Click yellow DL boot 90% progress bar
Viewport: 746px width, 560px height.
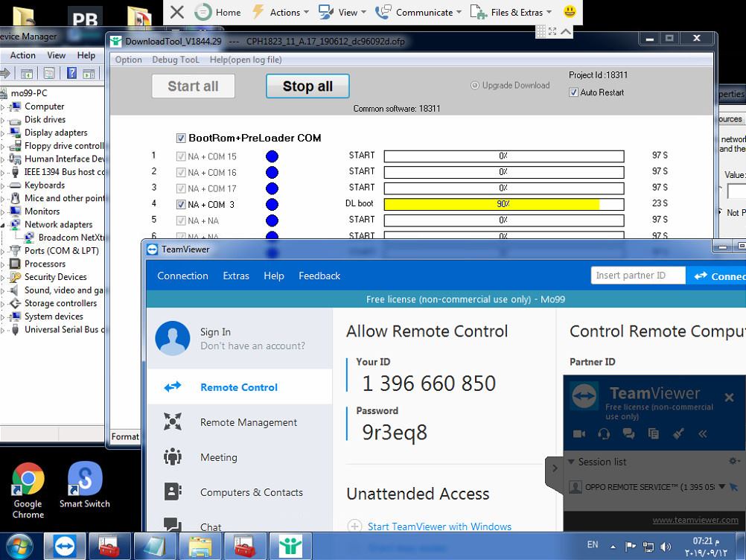pyautogui.click(x=504, y=204)
